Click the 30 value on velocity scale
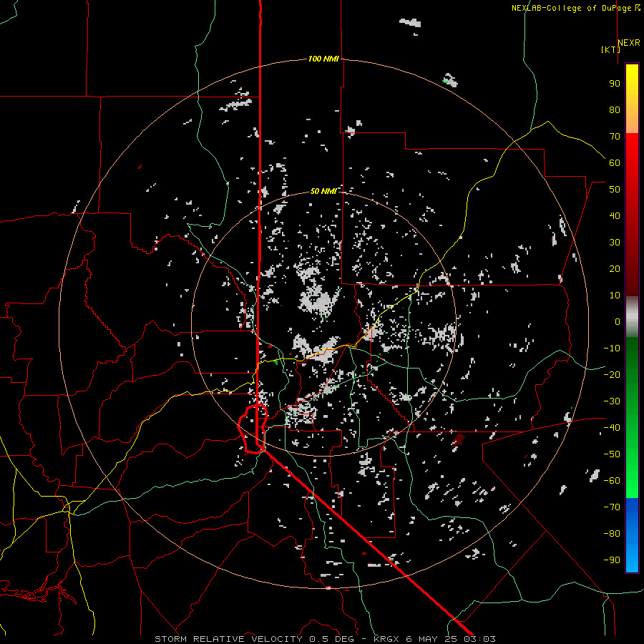This screenshot has height=644, width=644. point(615,243)
